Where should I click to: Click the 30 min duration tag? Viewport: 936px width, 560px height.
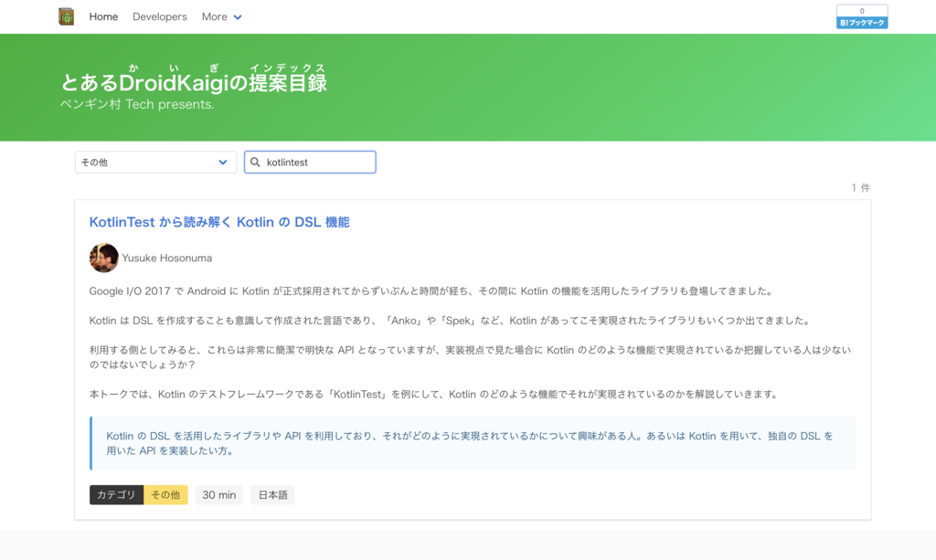219,495
